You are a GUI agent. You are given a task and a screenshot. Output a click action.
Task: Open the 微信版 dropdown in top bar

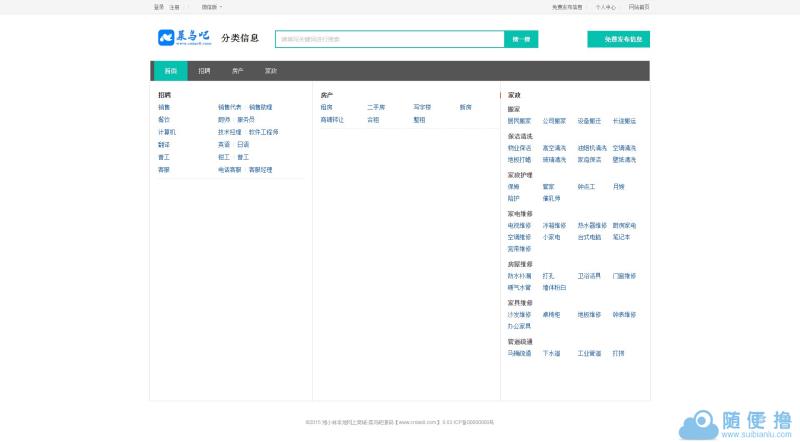pyautogui.click(x=210, y=7)
